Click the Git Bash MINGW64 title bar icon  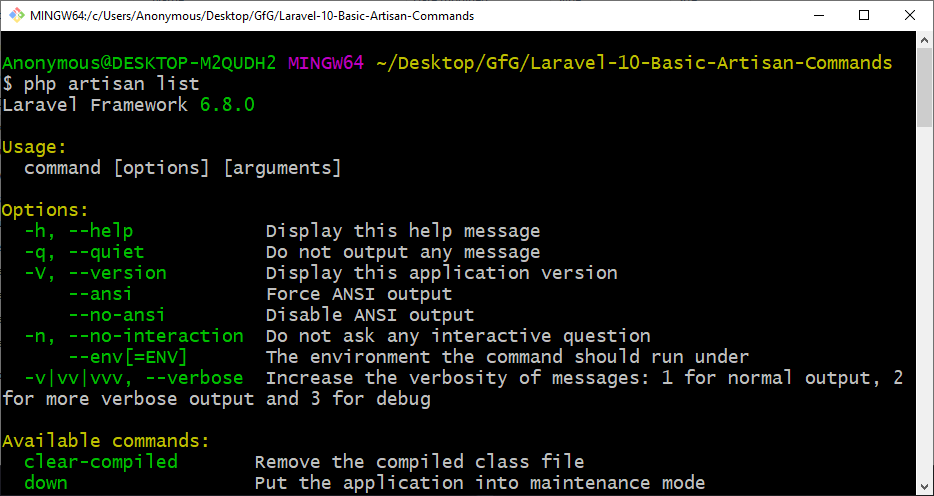click(15, 15)
